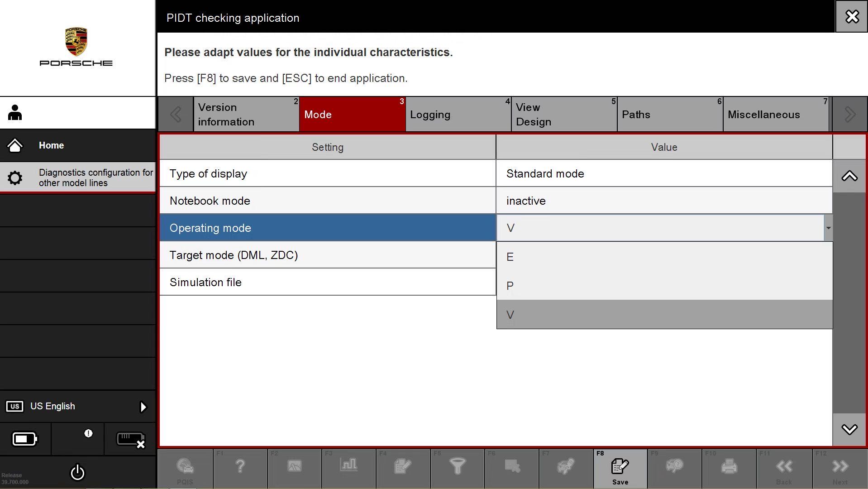868x489 pixels.
Task: Click the power button icon
Action: 77,472
